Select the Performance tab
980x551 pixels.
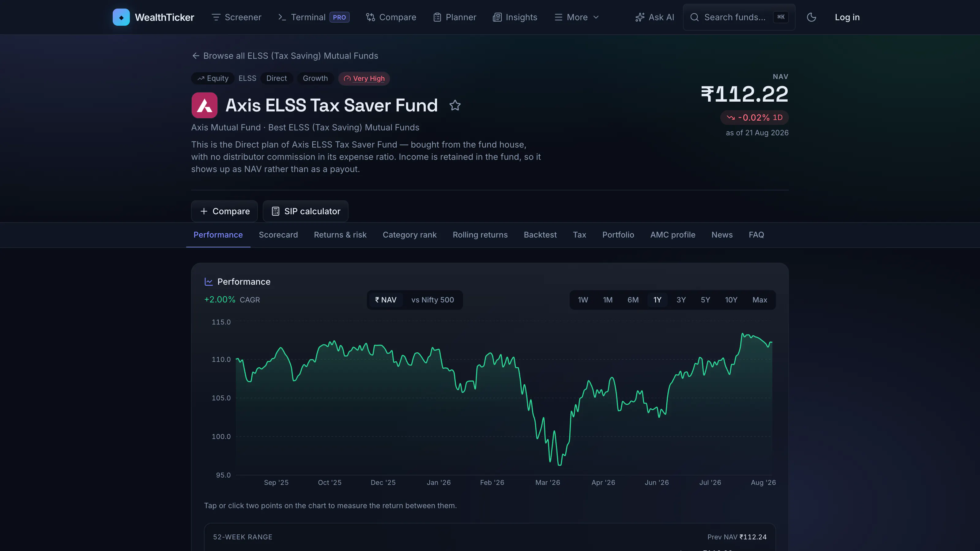218,235
